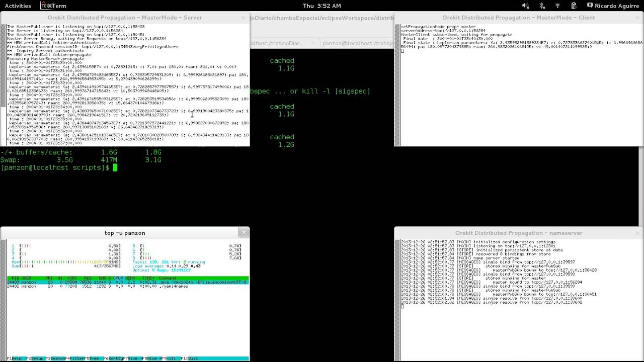Close the top -u panzon window

(x=244, y=232)
